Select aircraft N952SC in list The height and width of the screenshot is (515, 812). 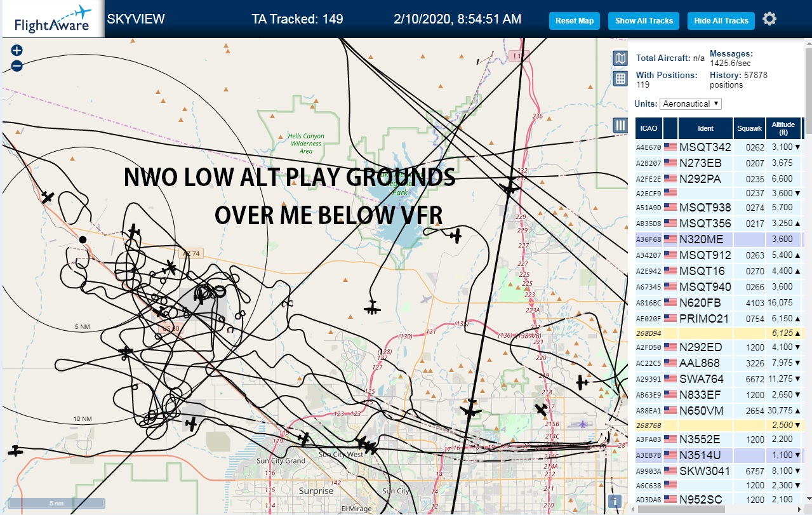(719, 499)
